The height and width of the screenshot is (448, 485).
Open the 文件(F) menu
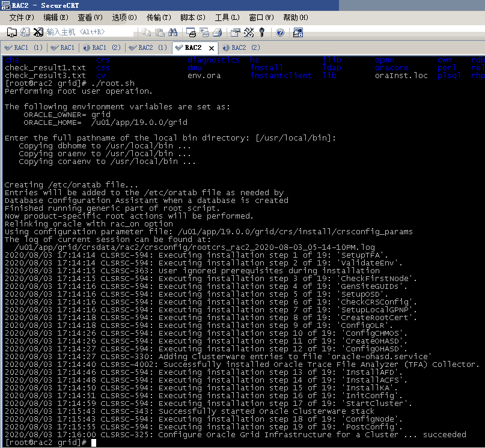click(x=22, y=17)
